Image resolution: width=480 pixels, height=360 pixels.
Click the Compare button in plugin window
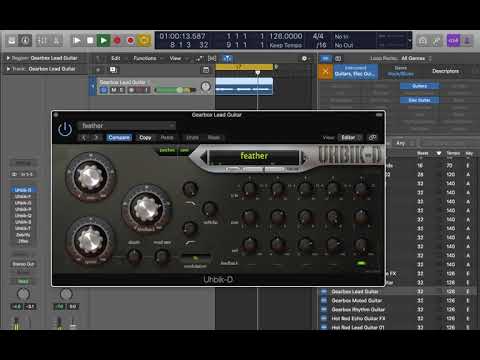(x=119, y=137)
